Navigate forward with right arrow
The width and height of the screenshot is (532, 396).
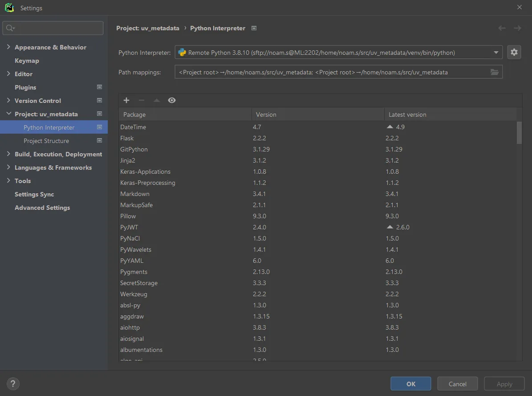pos(517,28)
